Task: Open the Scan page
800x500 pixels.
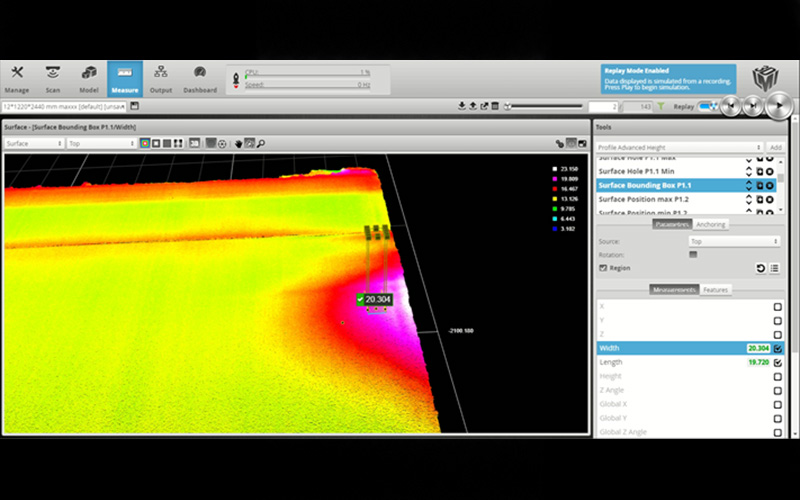Action: tap(53, 79)
